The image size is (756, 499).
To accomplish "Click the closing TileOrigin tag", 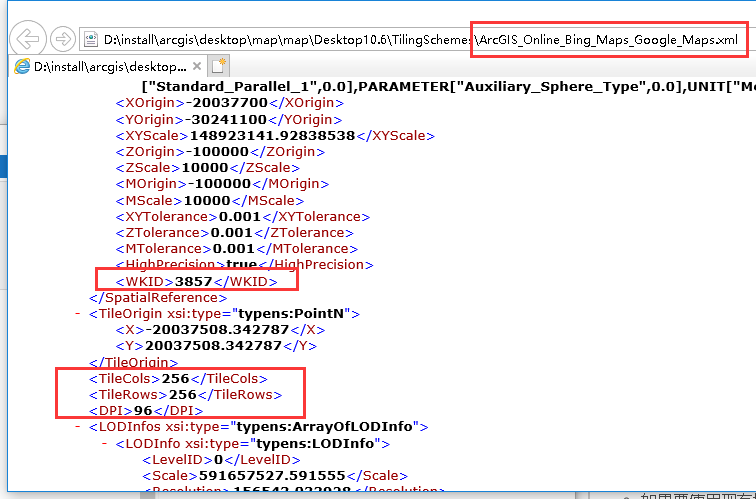I will [x=134, y=362].
